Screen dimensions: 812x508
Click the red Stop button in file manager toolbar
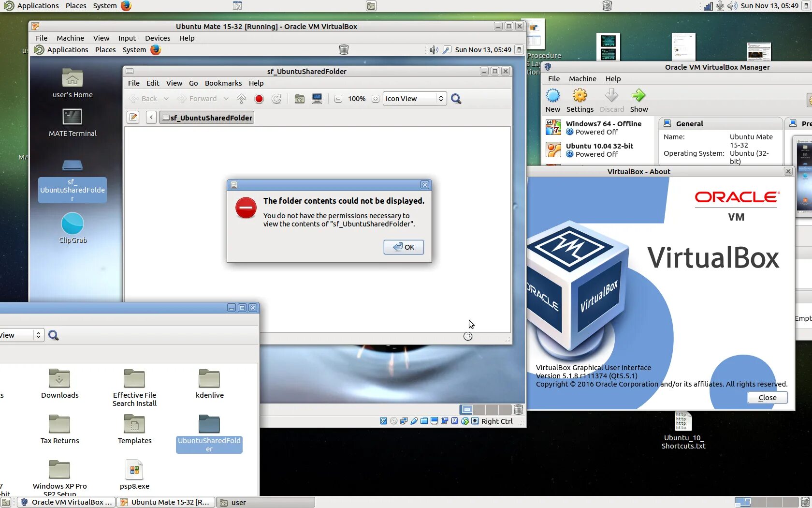[259, 99]
